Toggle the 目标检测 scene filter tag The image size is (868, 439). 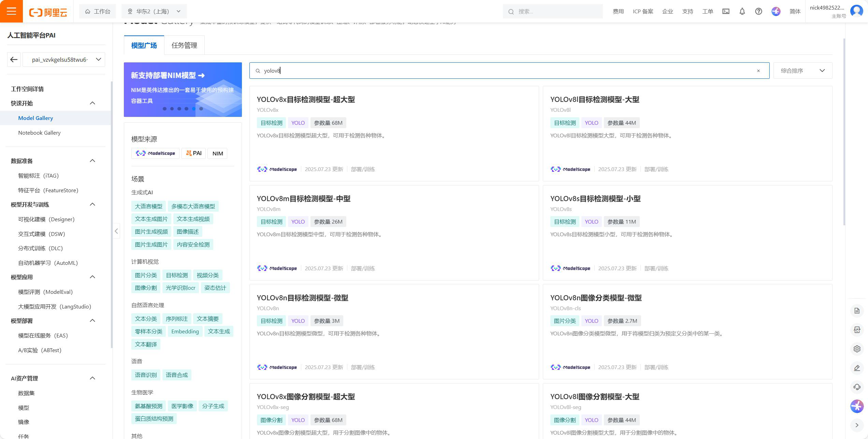click(x=177, y=275)
